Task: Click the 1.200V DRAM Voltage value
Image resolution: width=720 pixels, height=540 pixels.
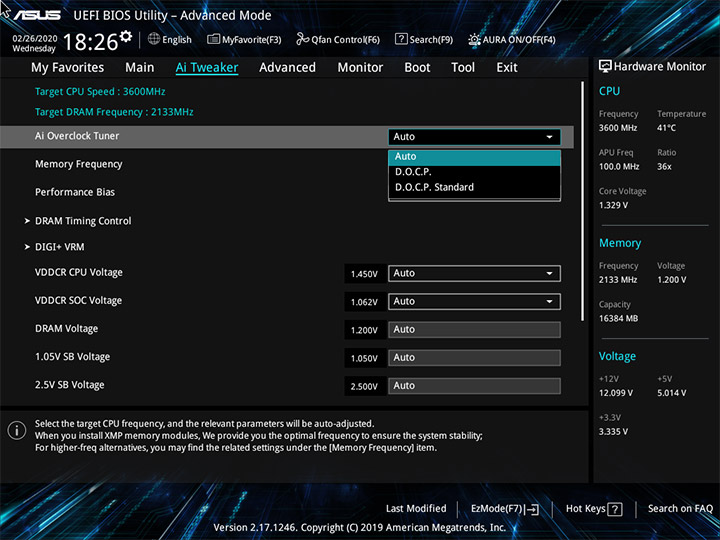Action: 364,330
